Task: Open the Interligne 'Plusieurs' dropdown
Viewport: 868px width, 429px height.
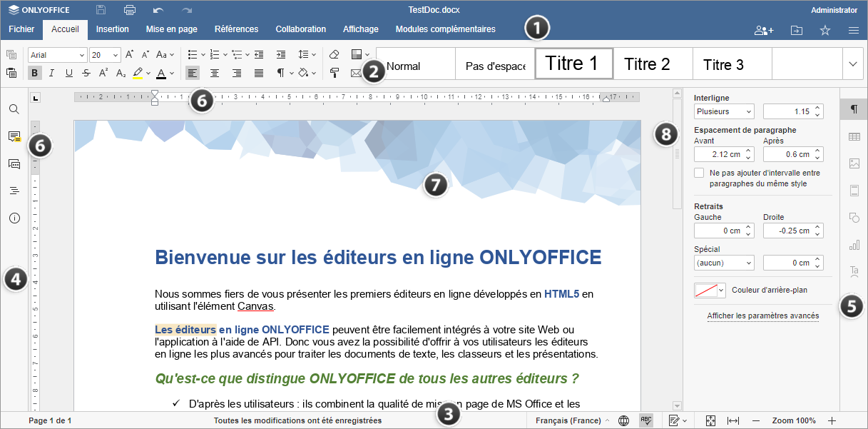Action: pos(724,111)
